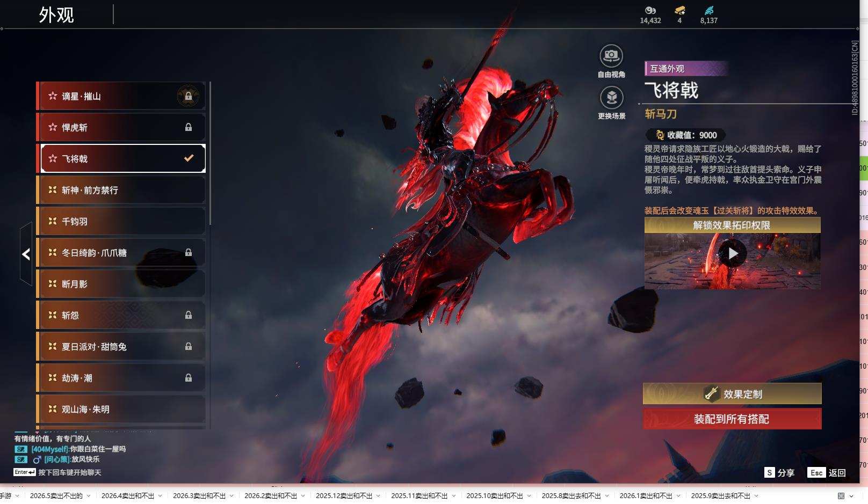Click the lock icon on 劫涛·潮
This screenshot has width=868, height=504.
pos(189,378)
